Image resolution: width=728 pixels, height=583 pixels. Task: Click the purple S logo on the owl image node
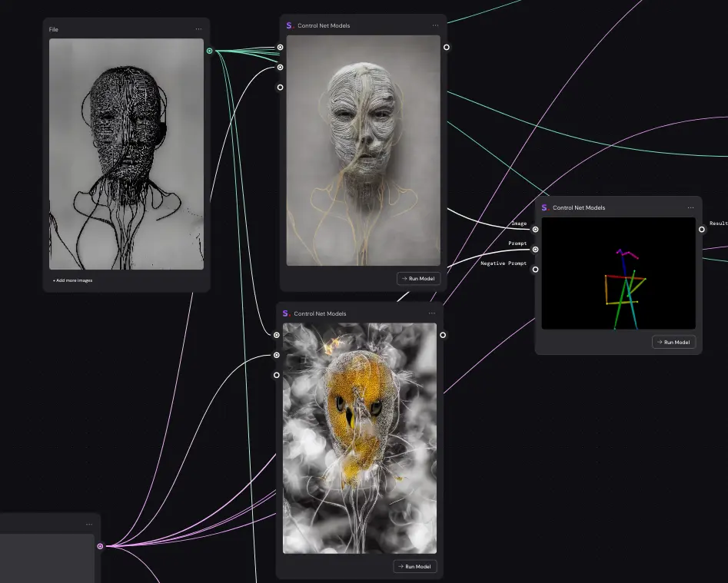click(286, 313)
